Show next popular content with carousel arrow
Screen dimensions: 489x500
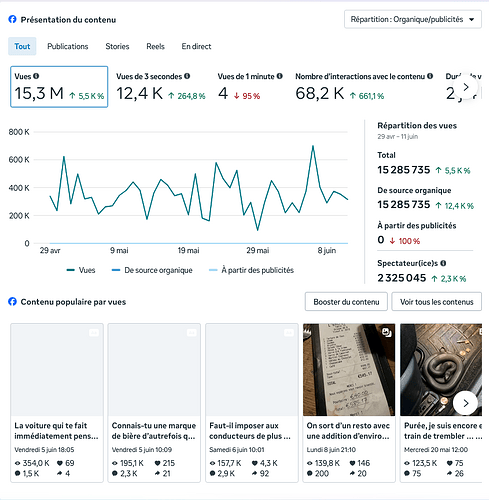(x=466, y=403)
